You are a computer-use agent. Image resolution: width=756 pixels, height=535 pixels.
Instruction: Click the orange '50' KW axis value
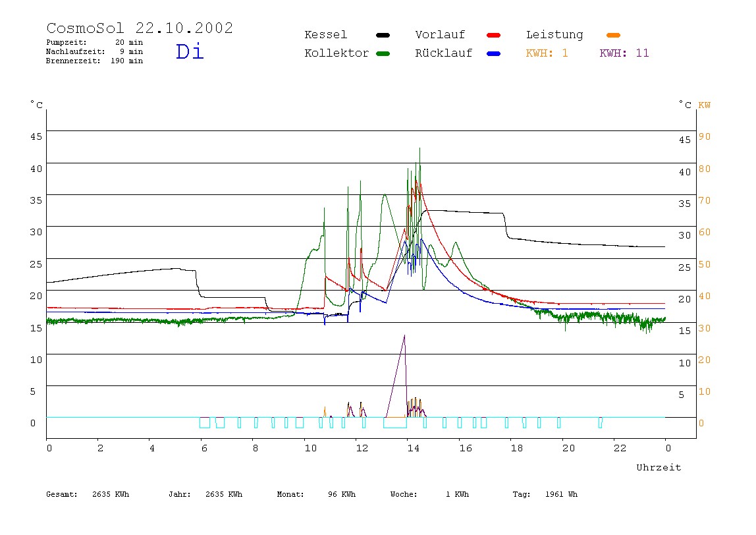705,264
